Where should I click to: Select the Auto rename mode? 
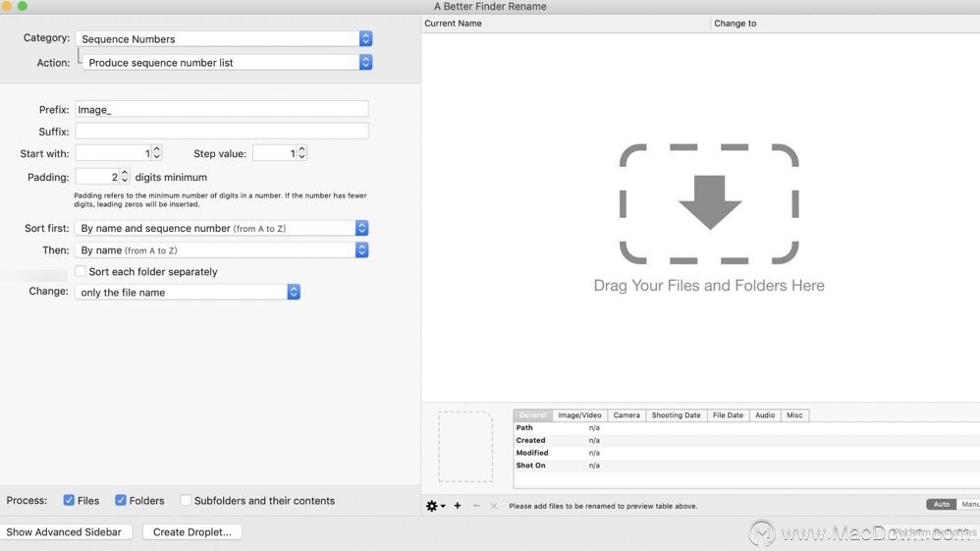click(942, 505)
